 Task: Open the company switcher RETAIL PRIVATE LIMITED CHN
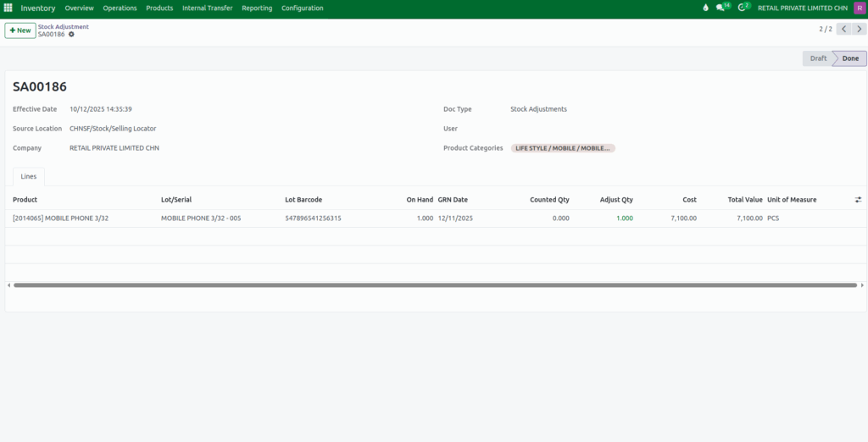coord(802,8)
